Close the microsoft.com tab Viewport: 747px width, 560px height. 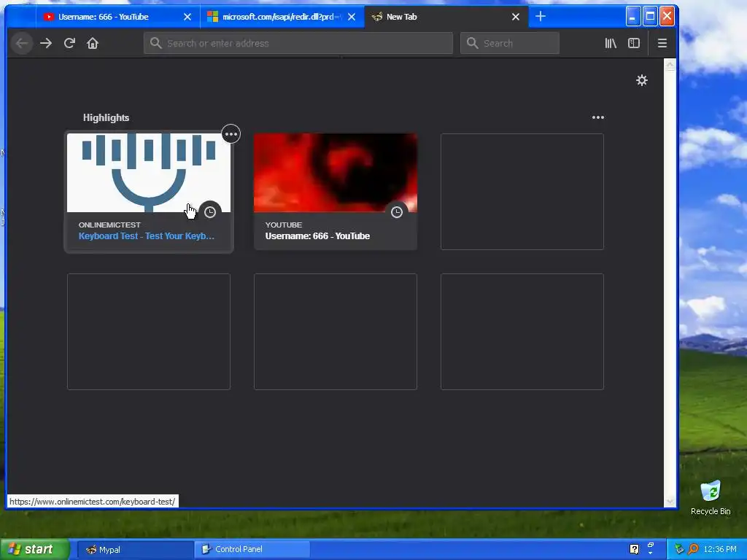click(352, 17)
